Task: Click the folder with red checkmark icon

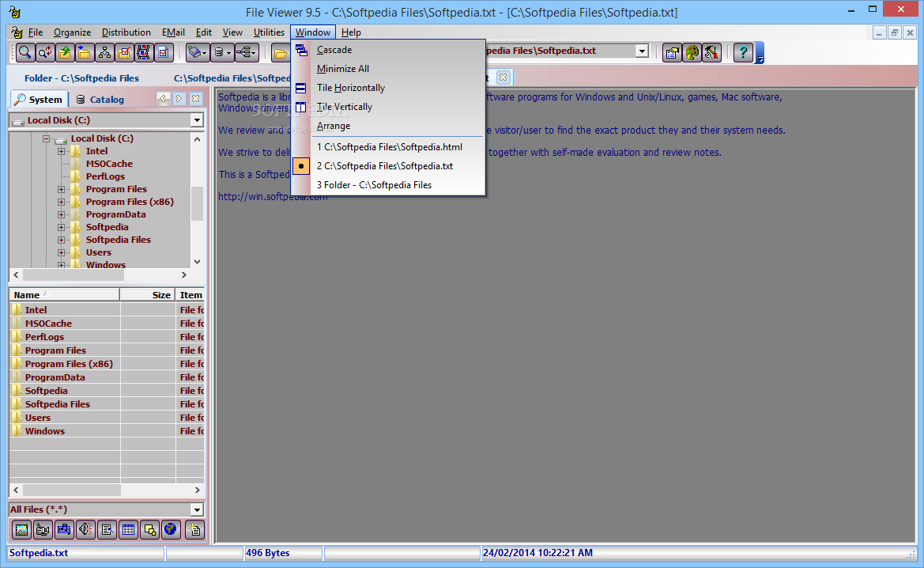Action: point(124,52)
